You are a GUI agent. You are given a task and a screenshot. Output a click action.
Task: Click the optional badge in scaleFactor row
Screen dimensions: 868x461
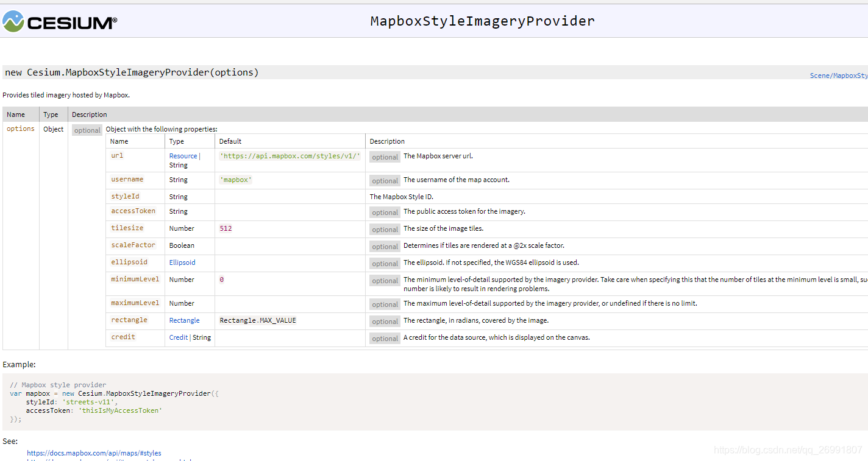tap(385, 247)
